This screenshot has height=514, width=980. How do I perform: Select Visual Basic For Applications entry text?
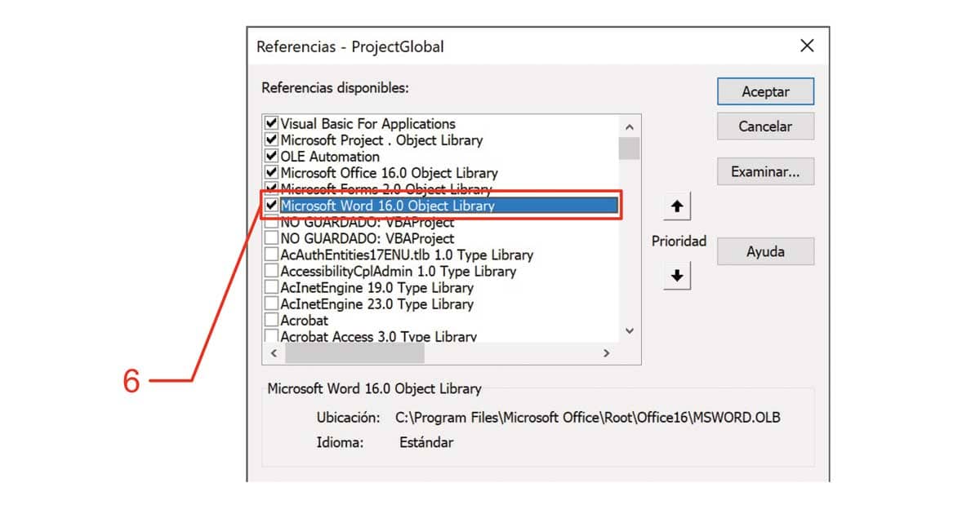click(368, 124)
